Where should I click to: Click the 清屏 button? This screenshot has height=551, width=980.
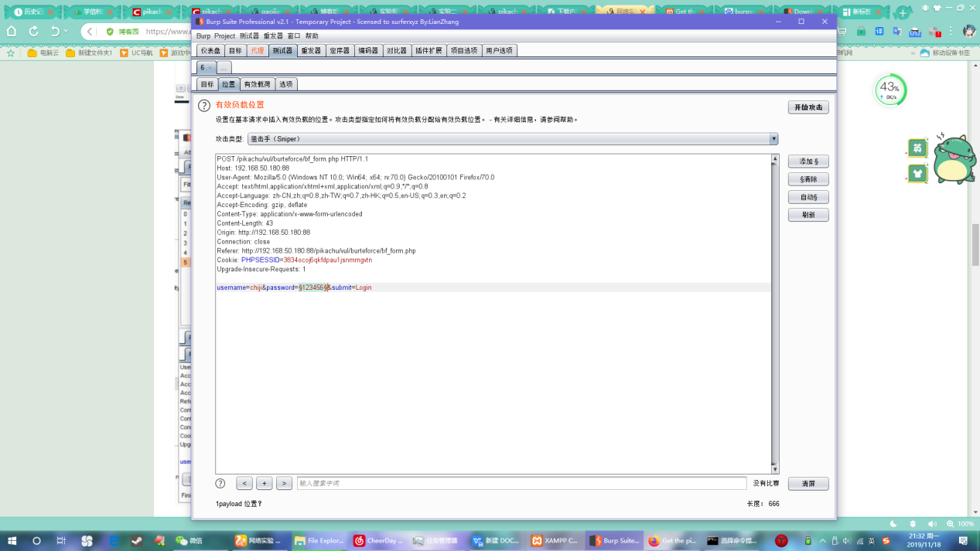(808, 484)
